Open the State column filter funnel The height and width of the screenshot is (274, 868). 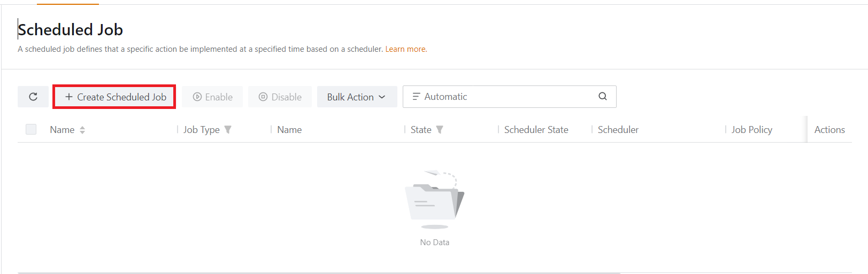click(x=440, y=130)
